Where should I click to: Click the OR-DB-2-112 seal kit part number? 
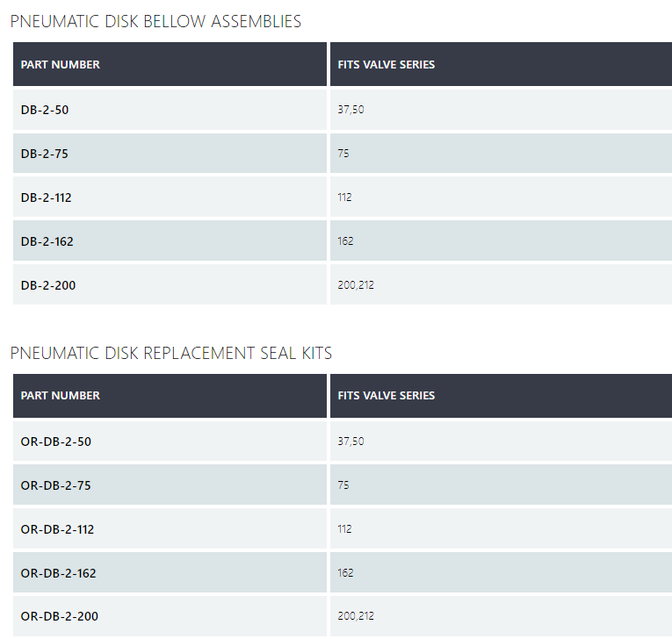tap(57, 529)
